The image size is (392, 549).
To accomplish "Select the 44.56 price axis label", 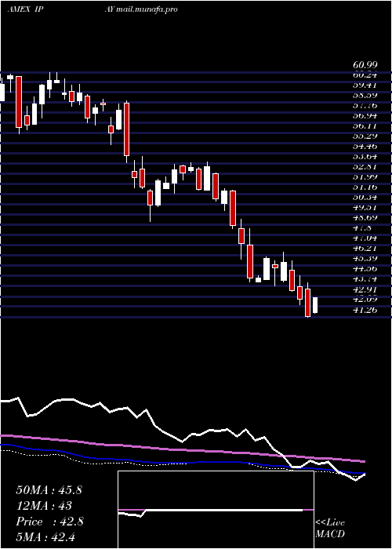I will click(365, 268).
